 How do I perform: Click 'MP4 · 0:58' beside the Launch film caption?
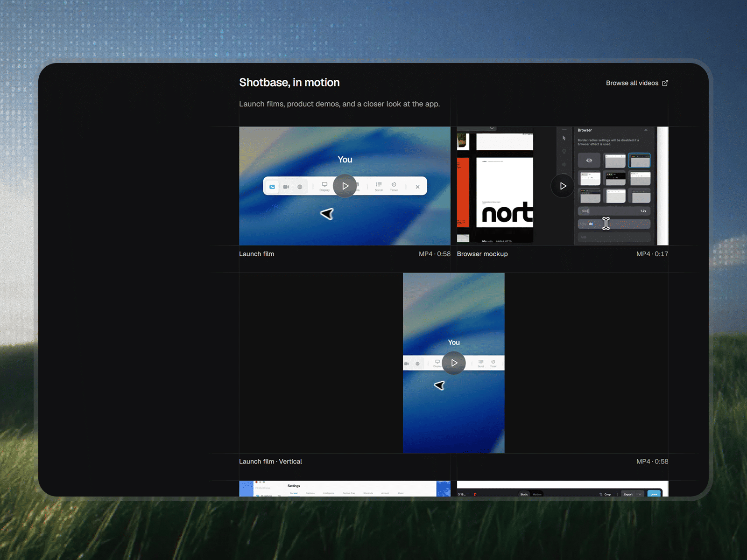[435, 254]
